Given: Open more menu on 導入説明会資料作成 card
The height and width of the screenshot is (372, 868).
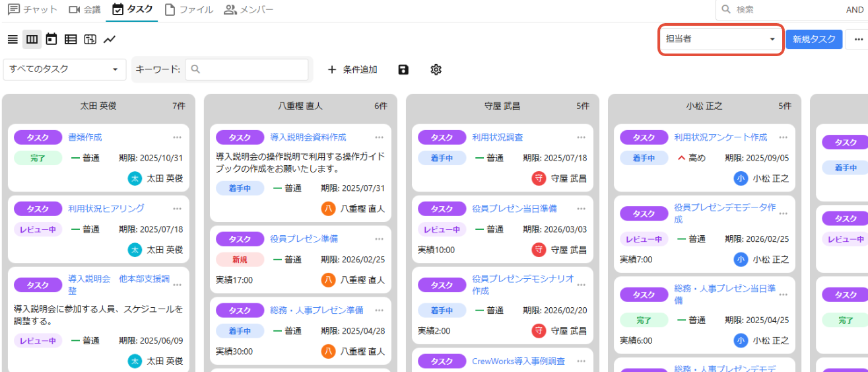Looking at the screenshot, I should click(x=379, y=137).
